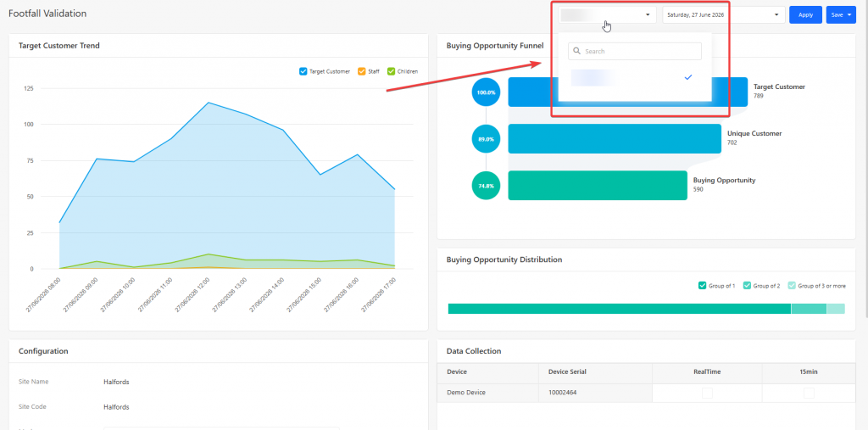868x430 pixels.
Task: Toggle Group of 3 or more checkbox
Action: point(792,286)
